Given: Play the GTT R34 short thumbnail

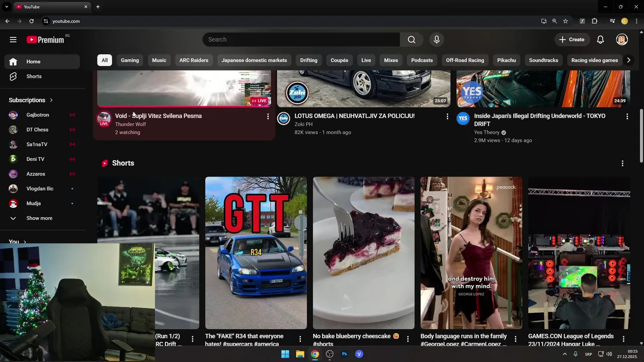Looking at the screenshot, I should 256,253.
